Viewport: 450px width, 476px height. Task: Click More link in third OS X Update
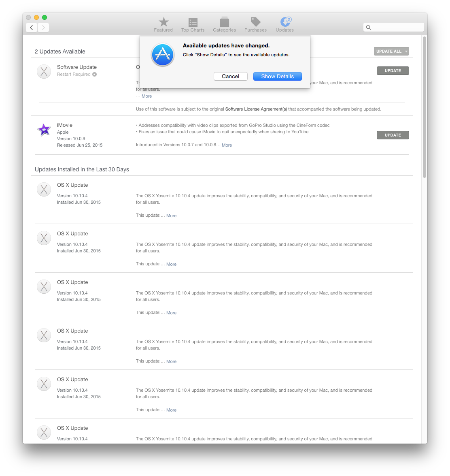click(x=171, y=313)
